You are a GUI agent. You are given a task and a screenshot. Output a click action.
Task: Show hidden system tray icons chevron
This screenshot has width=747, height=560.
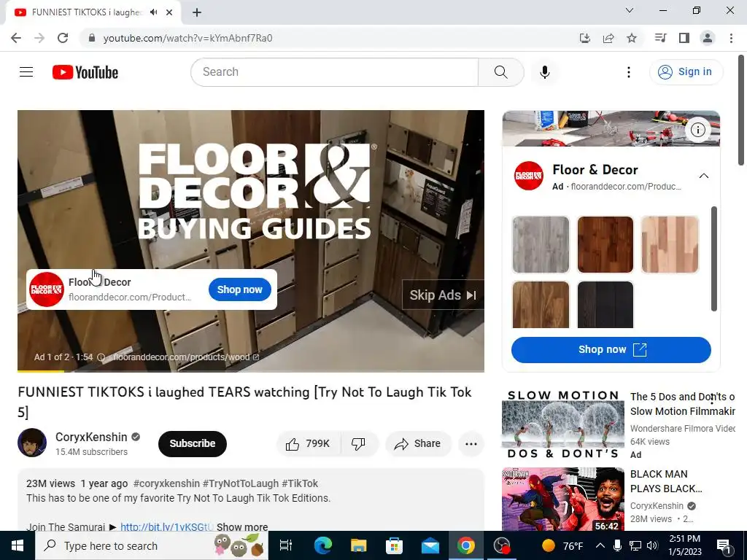tap(600, 545)
